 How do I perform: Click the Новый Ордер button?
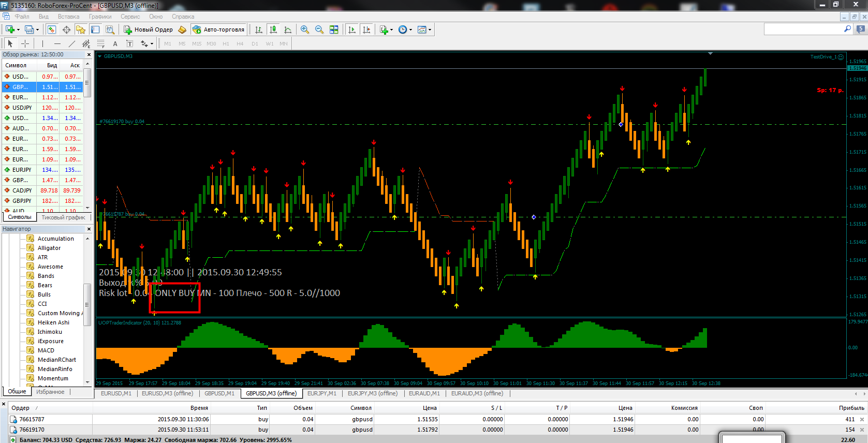pyautogui.click(x=148, y=29)
